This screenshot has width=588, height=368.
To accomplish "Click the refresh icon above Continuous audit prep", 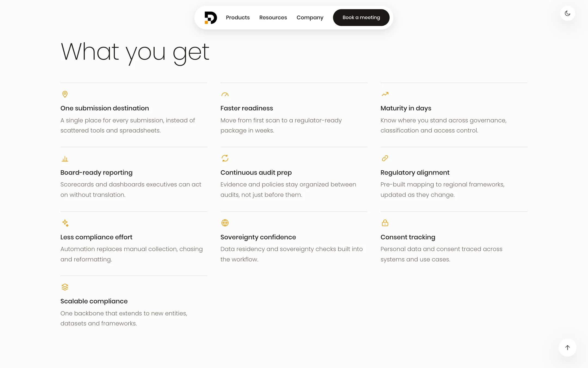I will coord(225,158).
